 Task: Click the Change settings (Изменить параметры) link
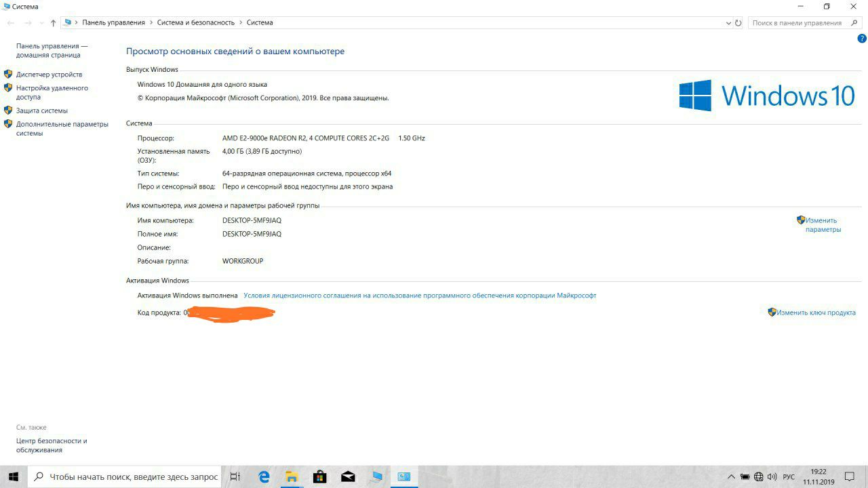[823, 224]
